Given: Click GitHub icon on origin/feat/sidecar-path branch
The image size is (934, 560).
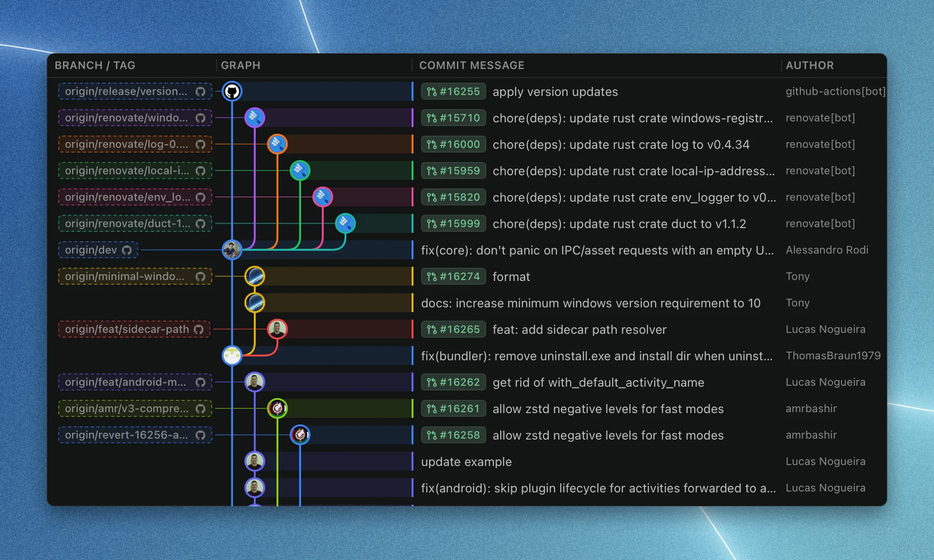Looking at the screenshot, I should tap(198, 329).
